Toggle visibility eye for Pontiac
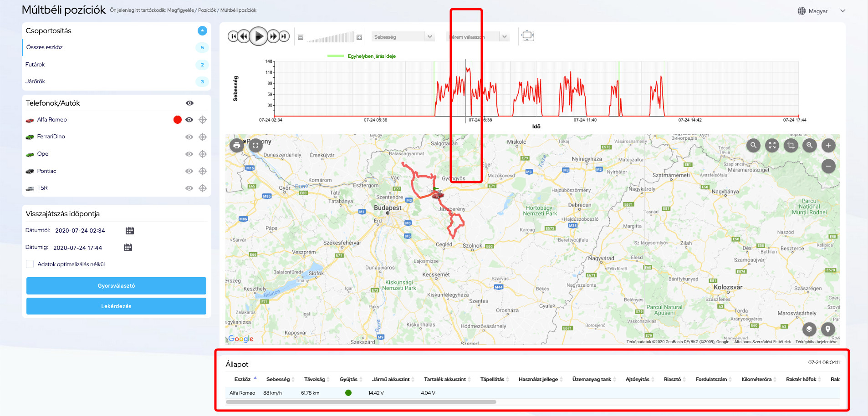Viewport: 868px width, 416px height. tap(189, 171)
